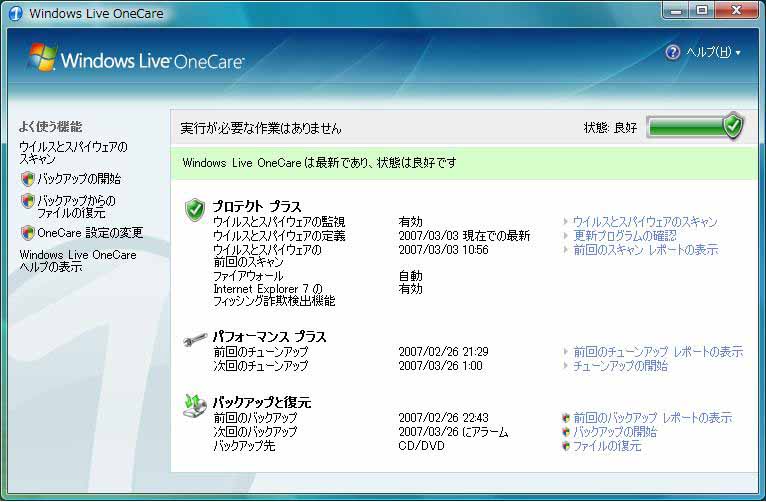Click バックアップ先 row label

pos(244,446)
